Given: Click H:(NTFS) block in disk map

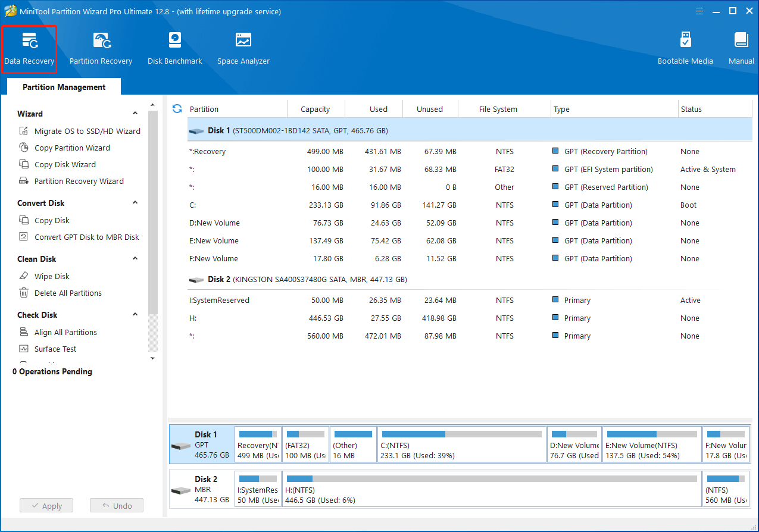Looking at the screenshot, I should [x=492, y=489].
